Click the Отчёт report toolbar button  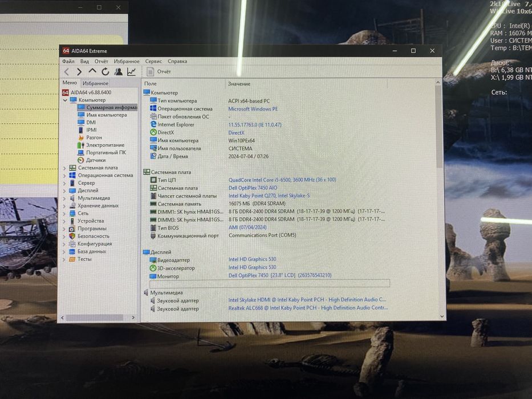(x=159, y=72)
